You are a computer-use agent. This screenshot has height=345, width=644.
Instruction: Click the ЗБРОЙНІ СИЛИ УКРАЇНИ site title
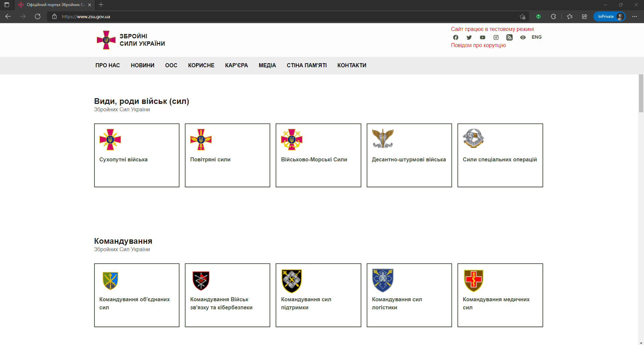[x=142, y=40]
